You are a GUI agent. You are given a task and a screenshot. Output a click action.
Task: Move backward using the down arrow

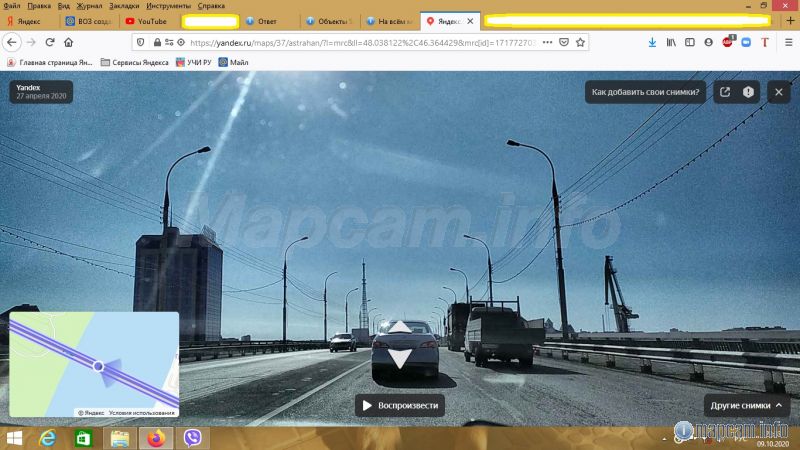(398, 359)
